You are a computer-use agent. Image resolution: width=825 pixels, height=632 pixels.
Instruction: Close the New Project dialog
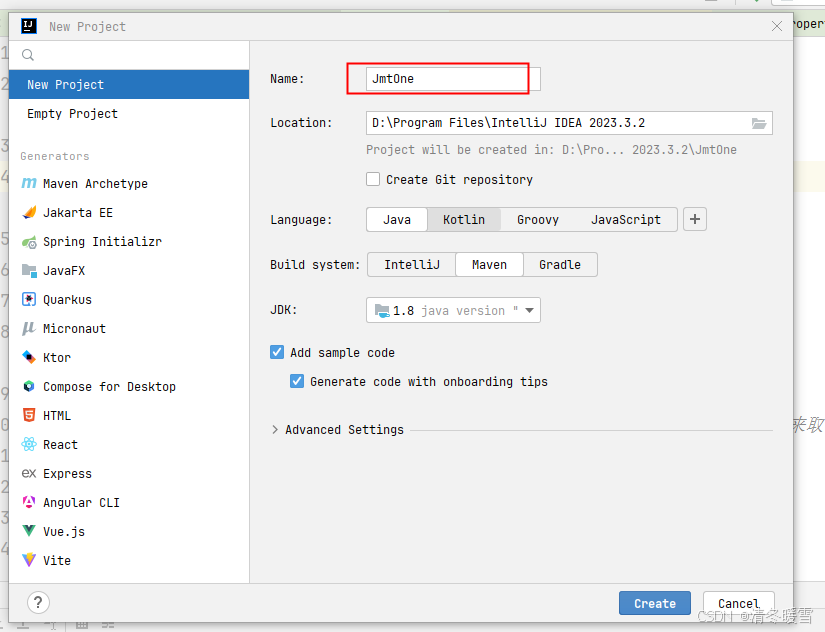[777, 26]
